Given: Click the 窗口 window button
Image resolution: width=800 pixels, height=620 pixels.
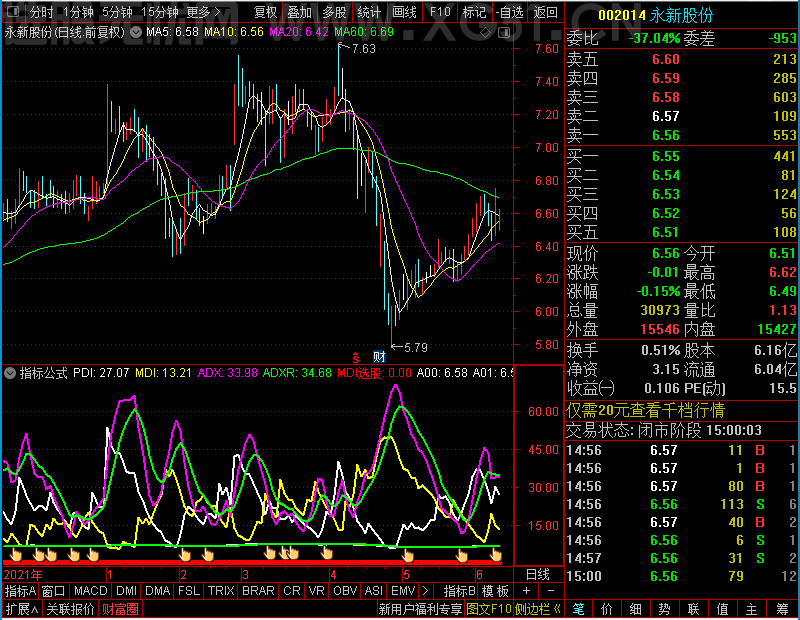Looking at the screenshot, I should [54, 591].
